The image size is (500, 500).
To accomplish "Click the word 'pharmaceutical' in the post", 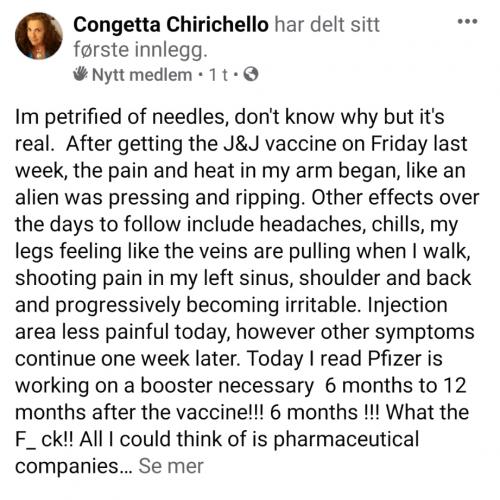I will (346, 440).
